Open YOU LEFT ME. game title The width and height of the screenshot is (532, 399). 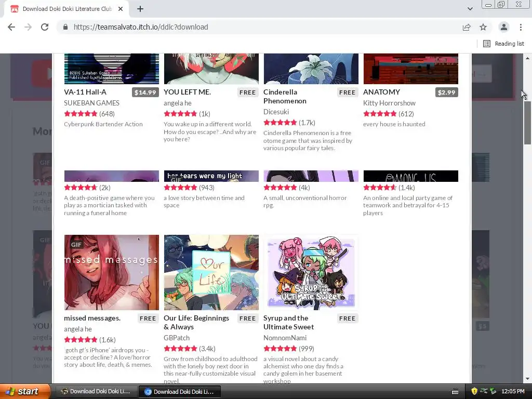click(187, 92)
